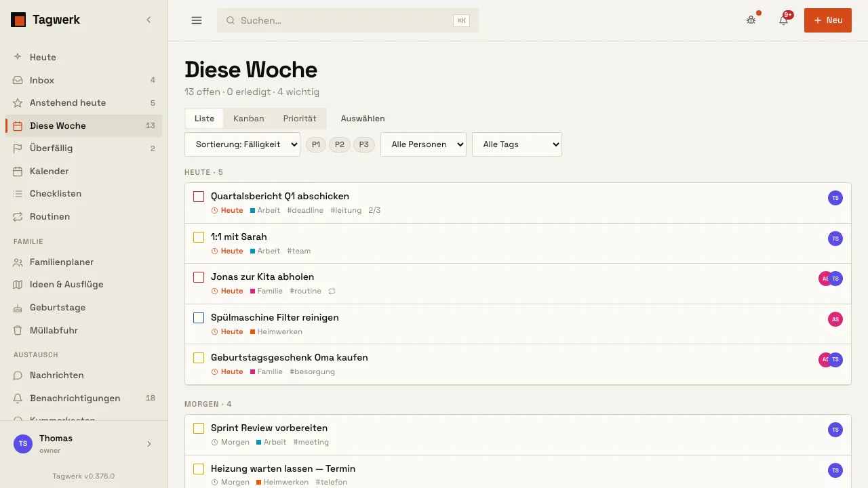Click the Neu button
The image size is (868, 488).
pyautogui.click(x=828, y=20)
